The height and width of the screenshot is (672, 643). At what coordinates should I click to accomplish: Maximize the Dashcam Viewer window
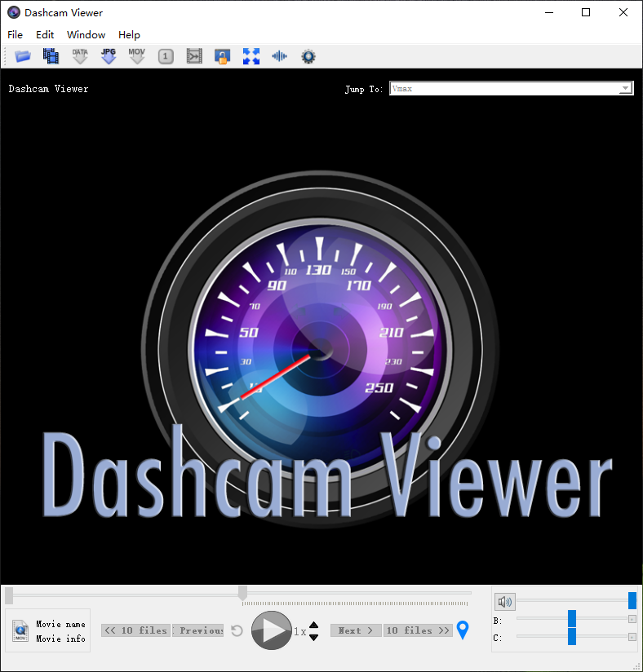coord(586,12)
